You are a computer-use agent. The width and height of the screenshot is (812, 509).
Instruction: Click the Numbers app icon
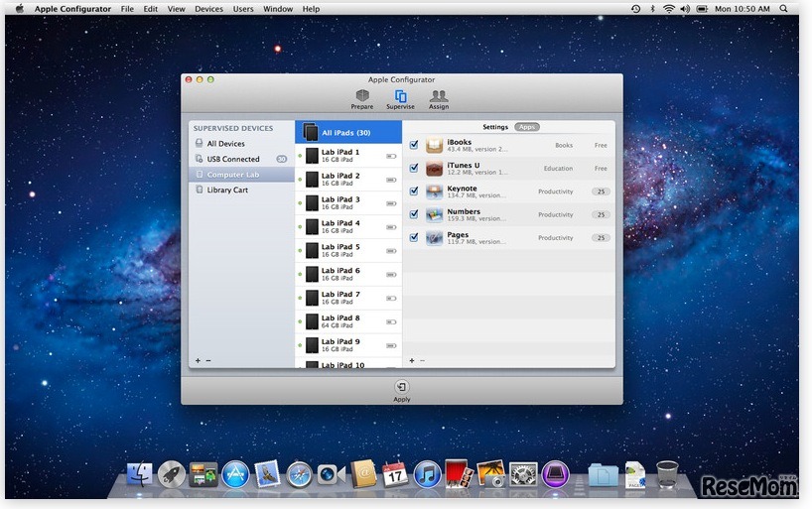pos(434,214)
